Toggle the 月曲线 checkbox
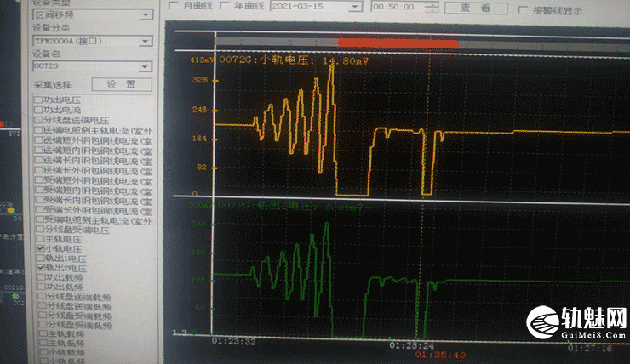The image size is (630, 364). (174, 6)
